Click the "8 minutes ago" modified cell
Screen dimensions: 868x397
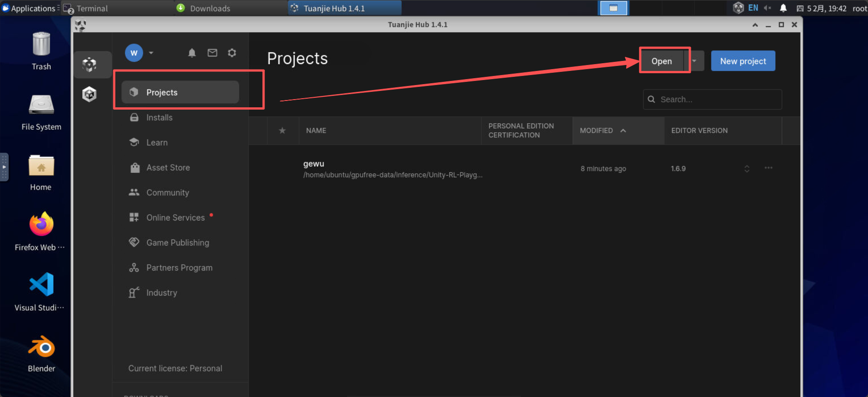point(603,169)
